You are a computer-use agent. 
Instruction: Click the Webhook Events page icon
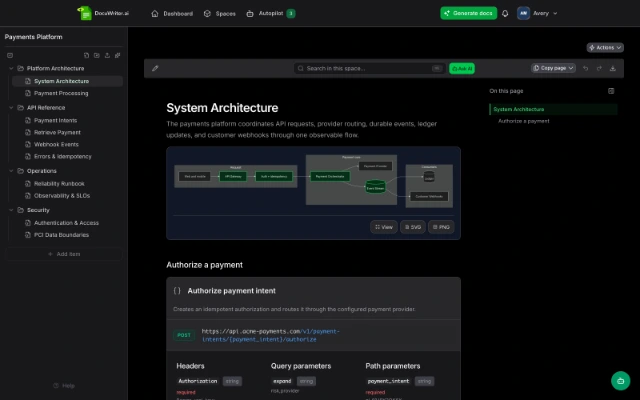tap(28, 144)
